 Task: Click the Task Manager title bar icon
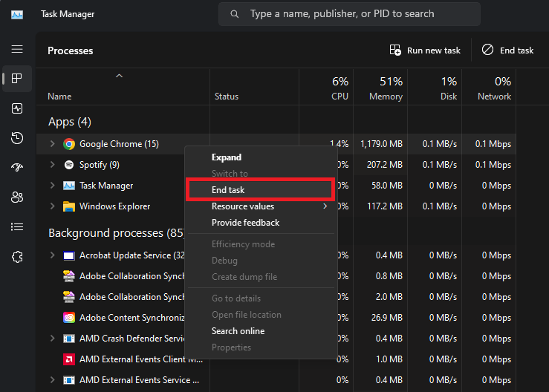(17, 15)
